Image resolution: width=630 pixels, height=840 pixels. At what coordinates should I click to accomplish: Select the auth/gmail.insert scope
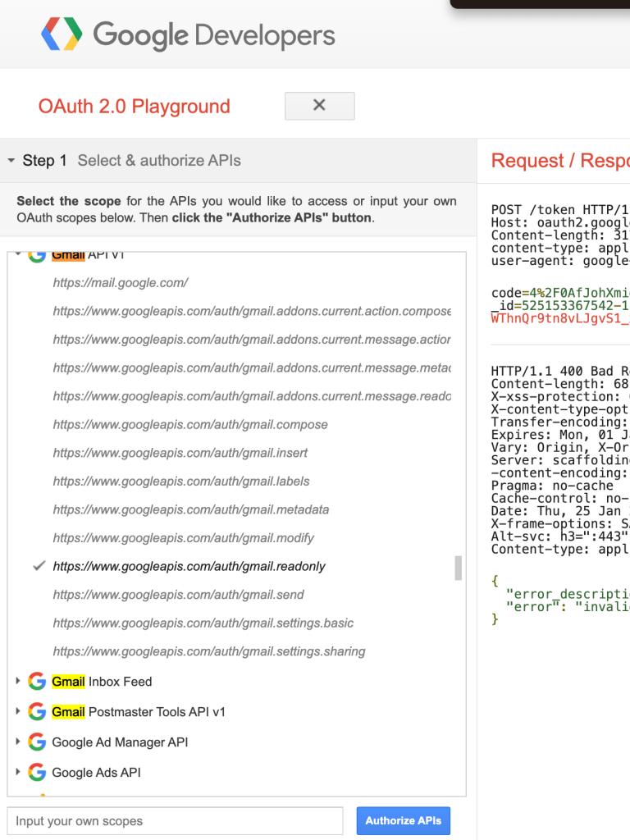tap(180, 453)
